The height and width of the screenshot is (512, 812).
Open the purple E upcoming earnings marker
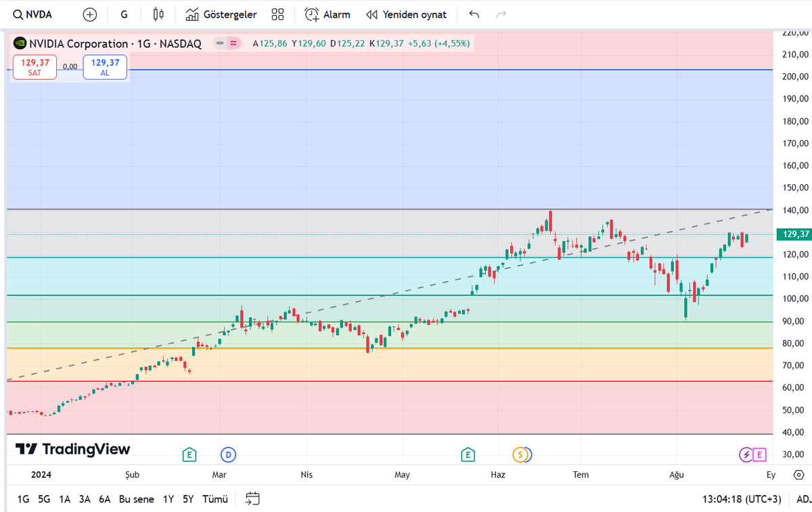tap(759, 455)
